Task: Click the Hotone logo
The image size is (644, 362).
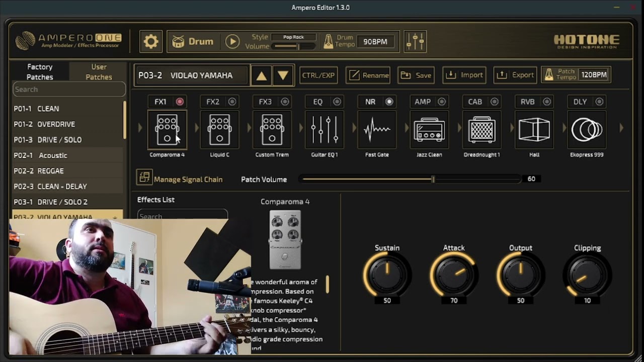Action: pyautogui.click(x=587, y=41)
